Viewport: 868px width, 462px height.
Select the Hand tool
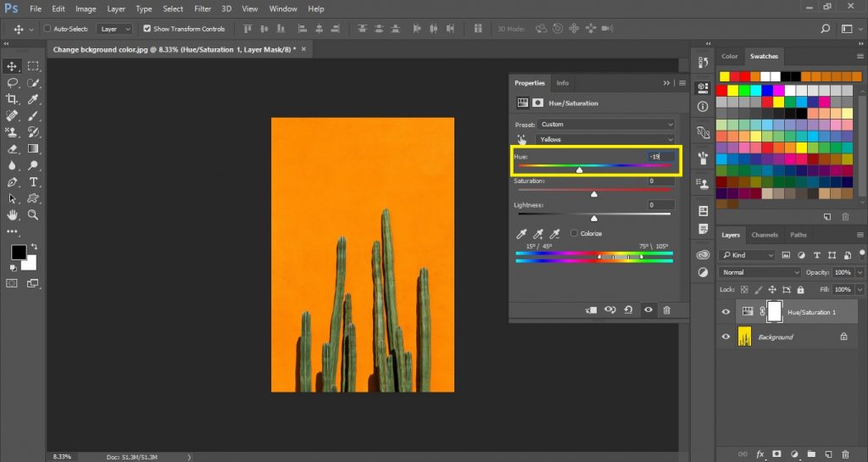(12, 215)
